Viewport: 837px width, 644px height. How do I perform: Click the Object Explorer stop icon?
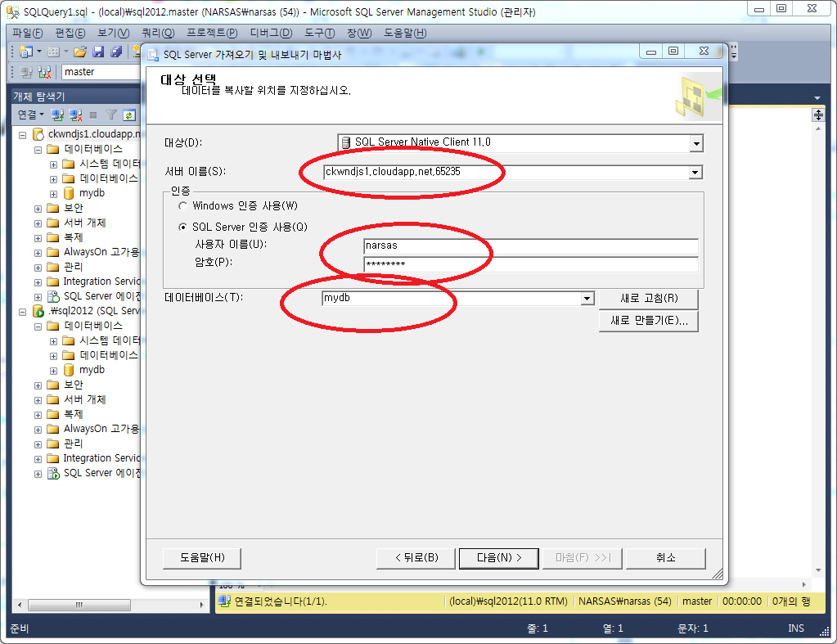(93, 115)
